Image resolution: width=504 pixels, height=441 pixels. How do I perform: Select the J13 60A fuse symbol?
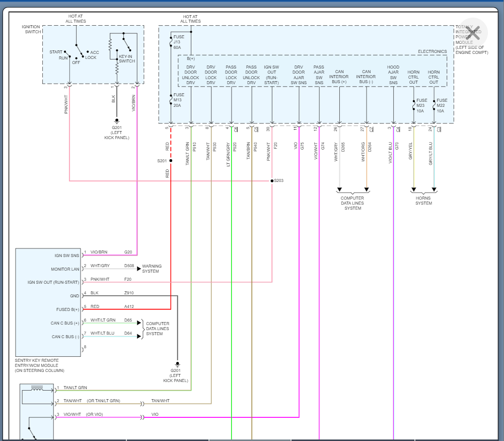click(x=171, y=42)
